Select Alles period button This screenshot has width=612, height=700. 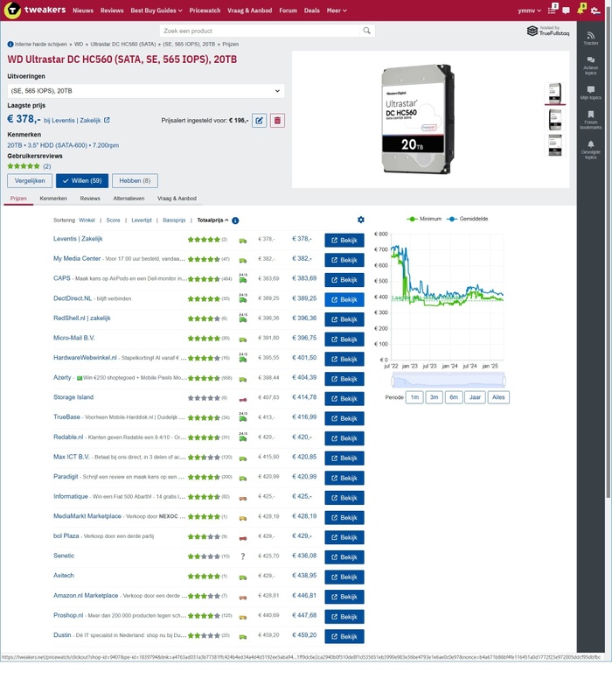point(498,397)
